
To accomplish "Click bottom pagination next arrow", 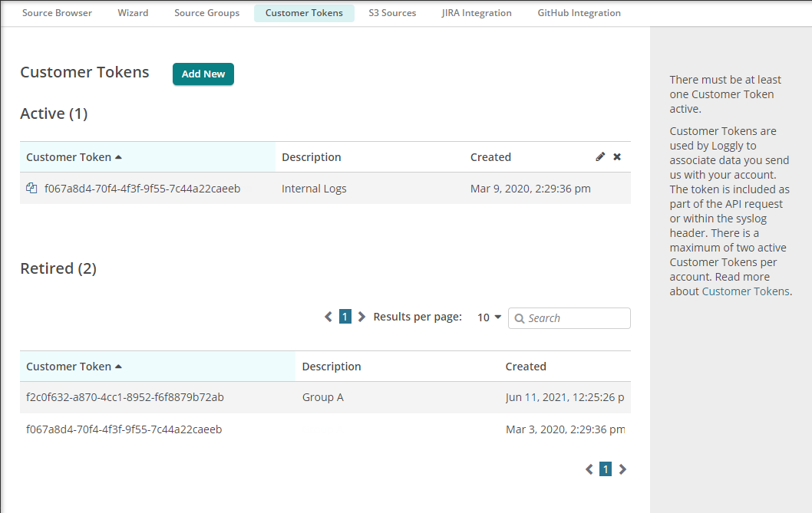I will [x=622, y=469].
